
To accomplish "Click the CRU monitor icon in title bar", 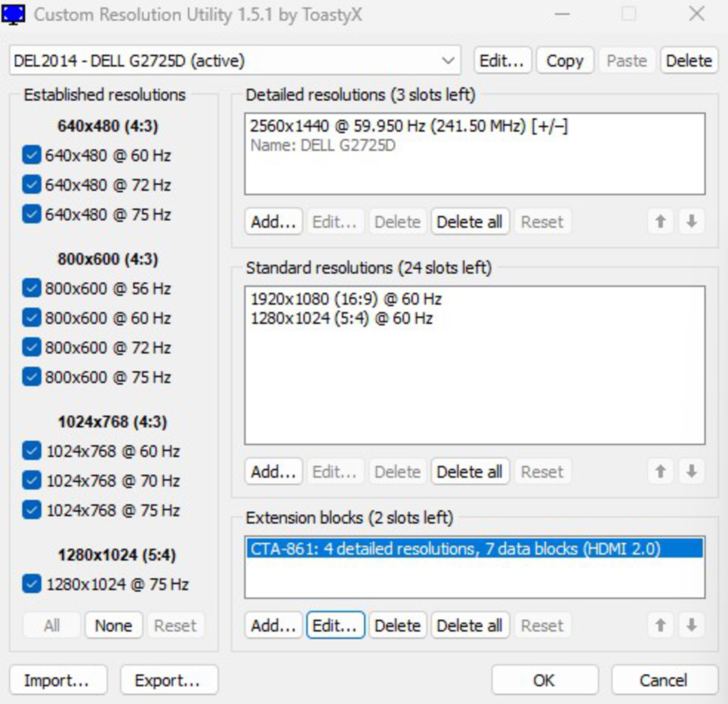I will (13, 14).
